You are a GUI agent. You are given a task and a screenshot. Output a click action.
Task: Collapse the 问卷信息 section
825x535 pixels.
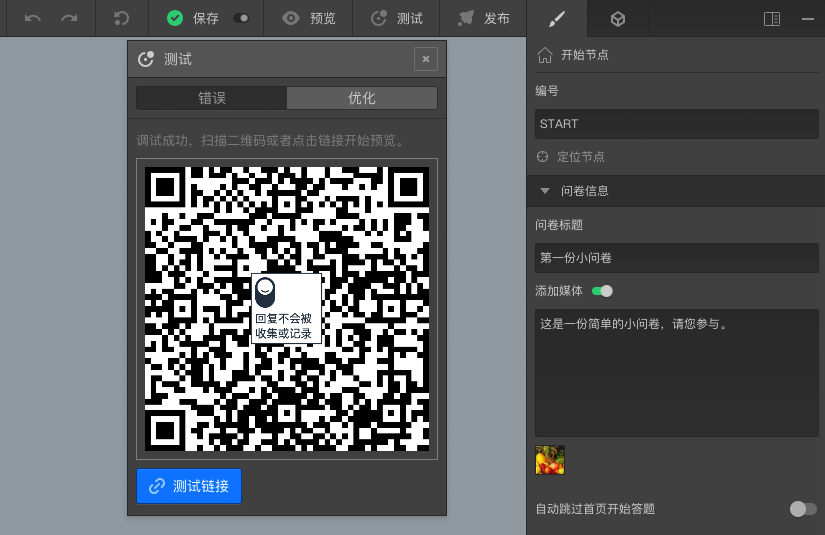point(545,190)
